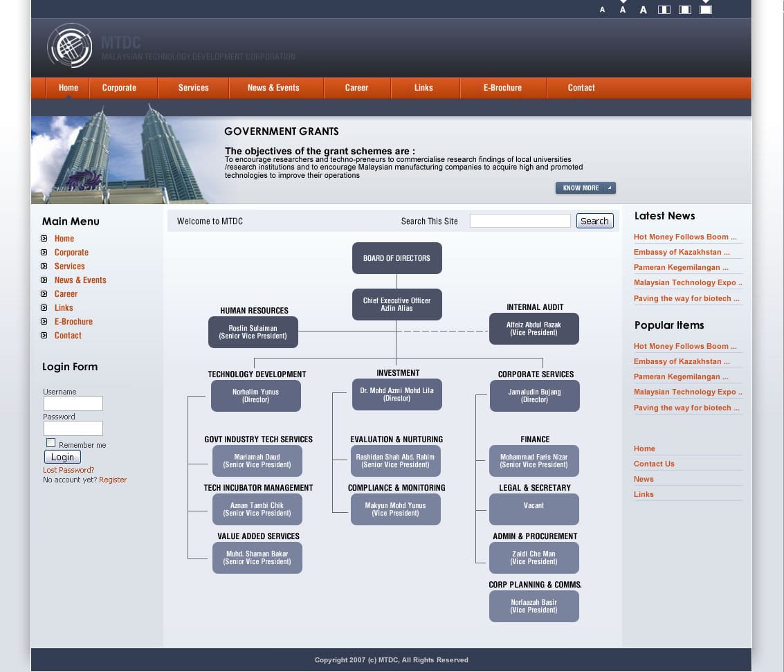Open the Home link in right sidebar
784x672 pixels.
click(644, 448)
